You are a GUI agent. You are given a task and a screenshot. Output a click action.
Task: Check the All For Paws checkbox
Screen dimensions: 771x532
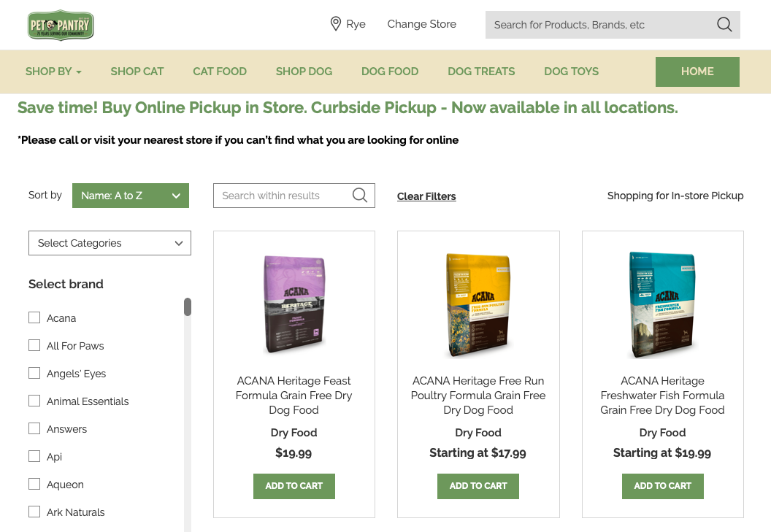[34, 345]
